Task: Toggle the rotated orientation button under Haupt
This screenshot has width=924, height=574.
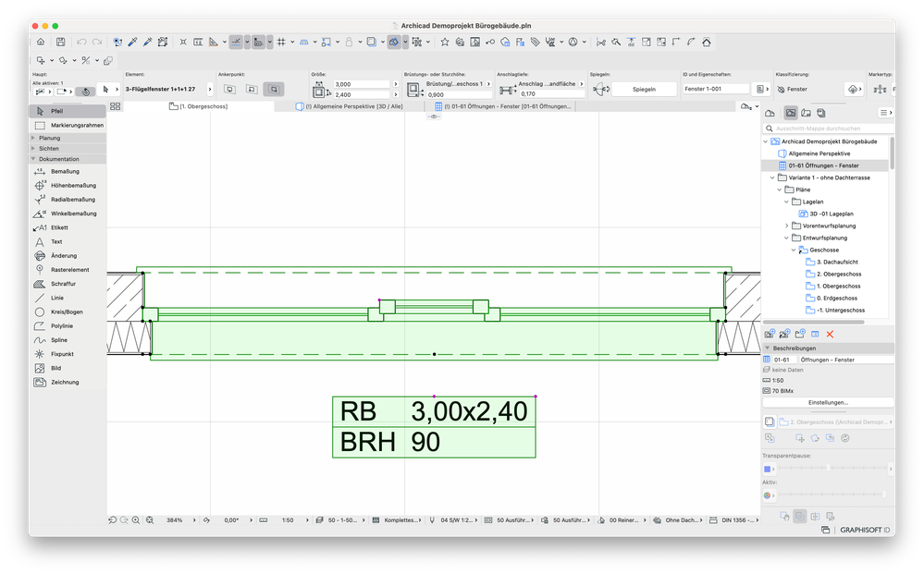Action: click(85, 92)
